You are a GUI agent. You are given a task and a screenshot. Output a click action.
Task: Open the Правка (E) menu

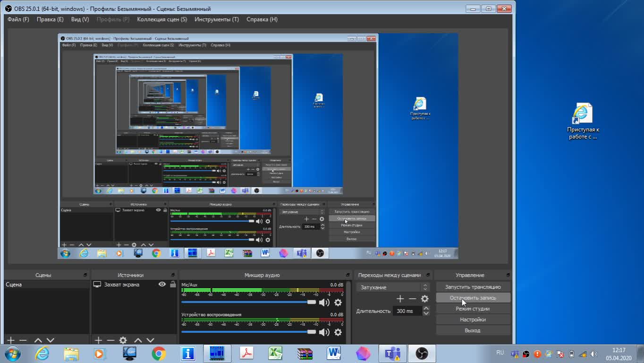[50, 19]
